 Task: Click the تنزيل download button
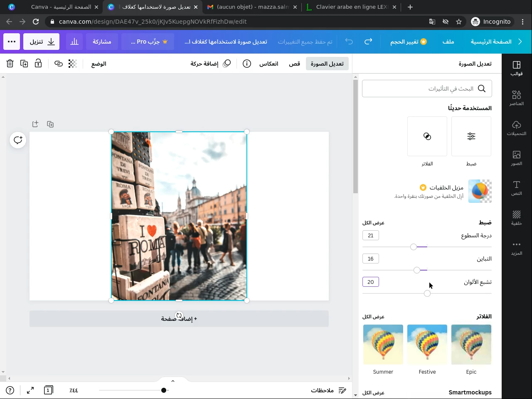42,42
